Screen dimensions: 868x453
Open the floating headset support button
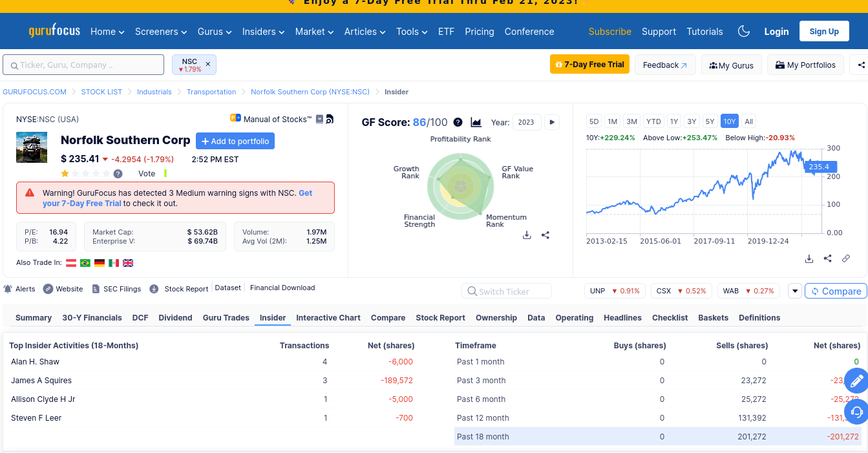tap(856, 412)
